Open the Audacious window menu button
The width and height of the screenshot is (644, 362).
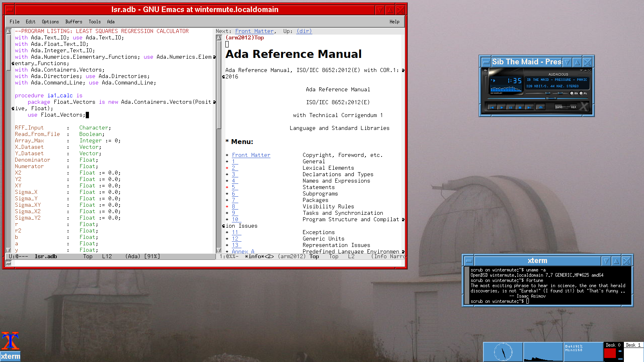coord(486,62)
